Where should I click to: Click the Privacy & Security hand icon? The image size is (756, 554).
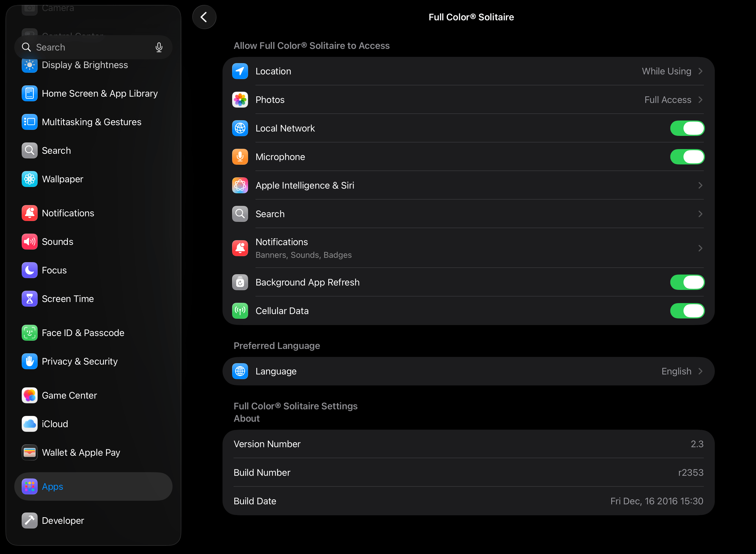tap(29, 362)
